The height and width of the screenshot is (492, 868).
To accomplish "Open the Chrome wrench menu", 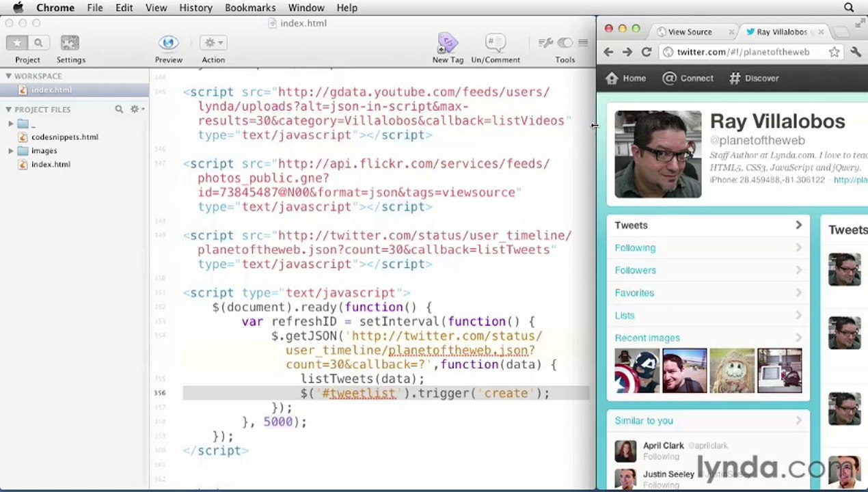I will pyautogui.click(x=856, y=52).
